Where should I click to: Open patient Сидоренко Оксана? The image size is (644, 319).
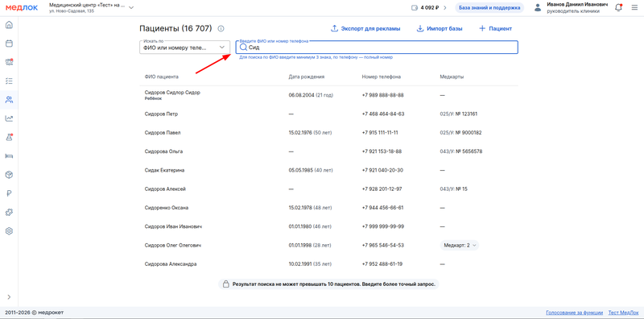click(x=167, y=208)
